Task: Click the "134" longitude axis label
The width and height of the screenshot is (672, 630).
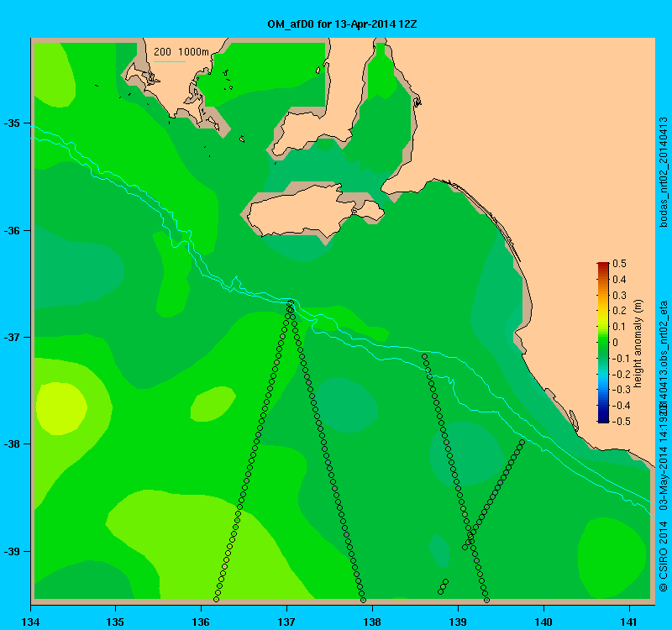Action: [30, 622]
